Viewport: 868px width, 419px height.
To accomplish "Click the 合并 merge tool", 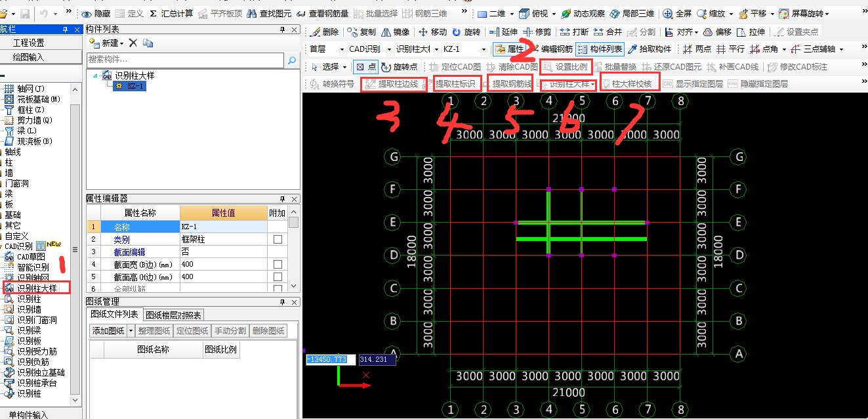I will click(x=608, y=32).
